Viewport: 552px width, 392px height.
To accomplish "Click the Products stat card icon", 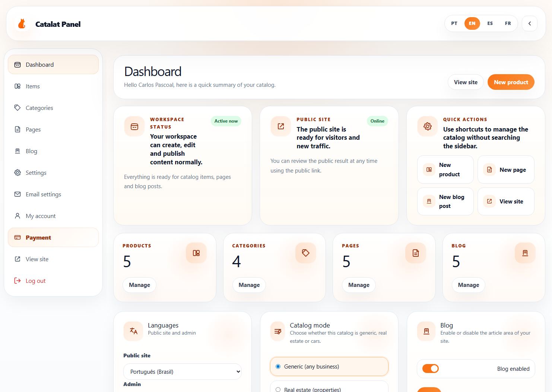I will pyautogui.click(x=196, y=253).
